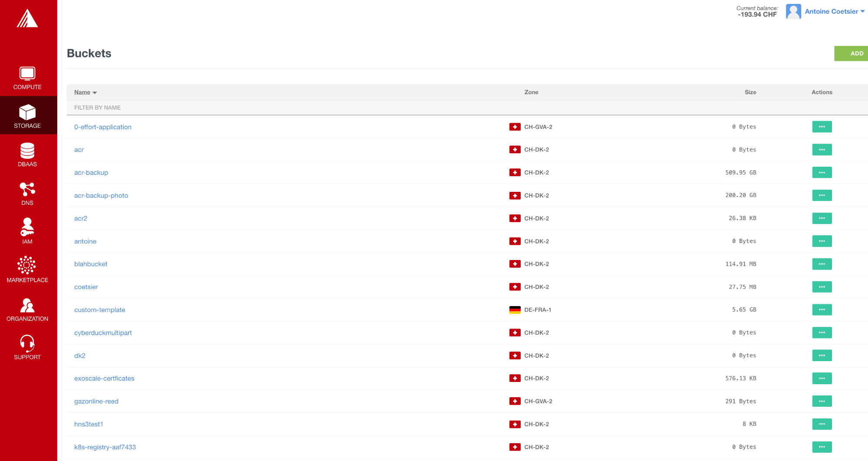Open the 0-effort-application bucket
The image size is (868, 461).
pos(103,127)
